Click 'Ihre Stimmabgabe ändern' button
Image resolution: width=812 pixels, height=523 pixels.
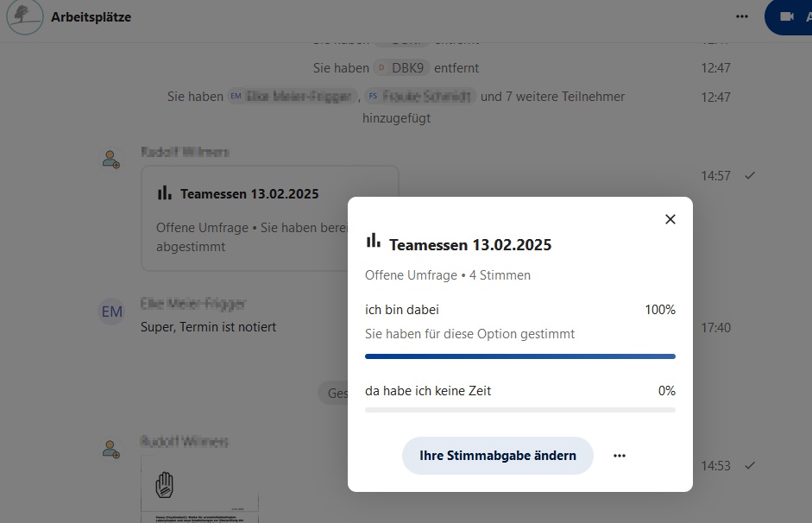(x=497, y=456)
